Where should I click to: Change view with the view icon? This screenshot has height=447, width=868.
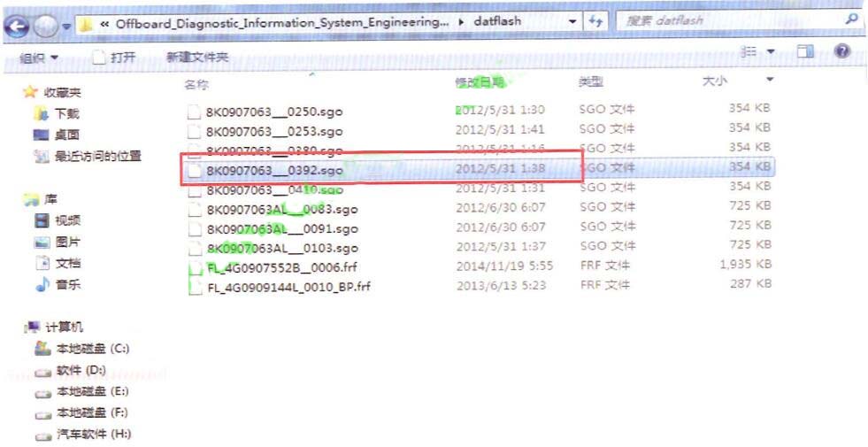coord(749,52)
